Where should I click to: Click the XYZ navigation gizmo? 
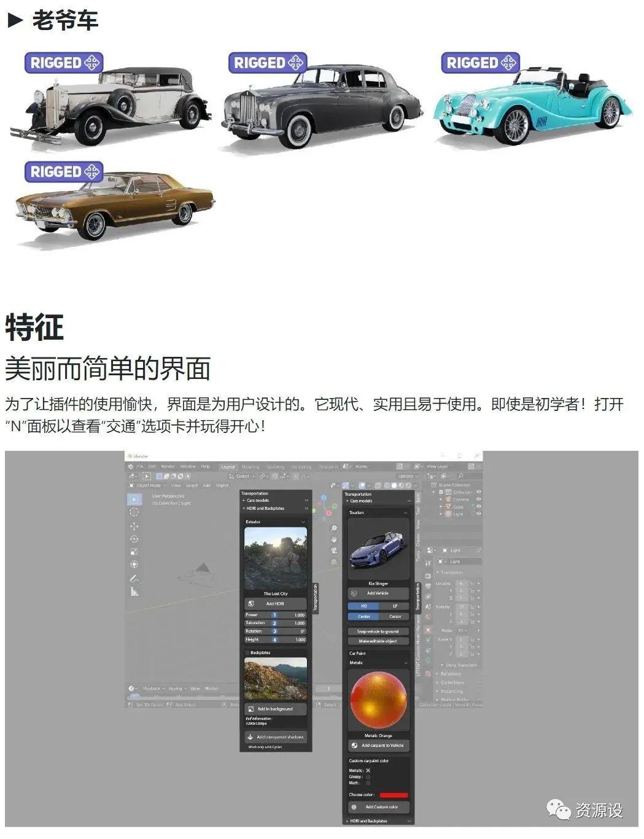pyautogui.click(x=325, y=509)
